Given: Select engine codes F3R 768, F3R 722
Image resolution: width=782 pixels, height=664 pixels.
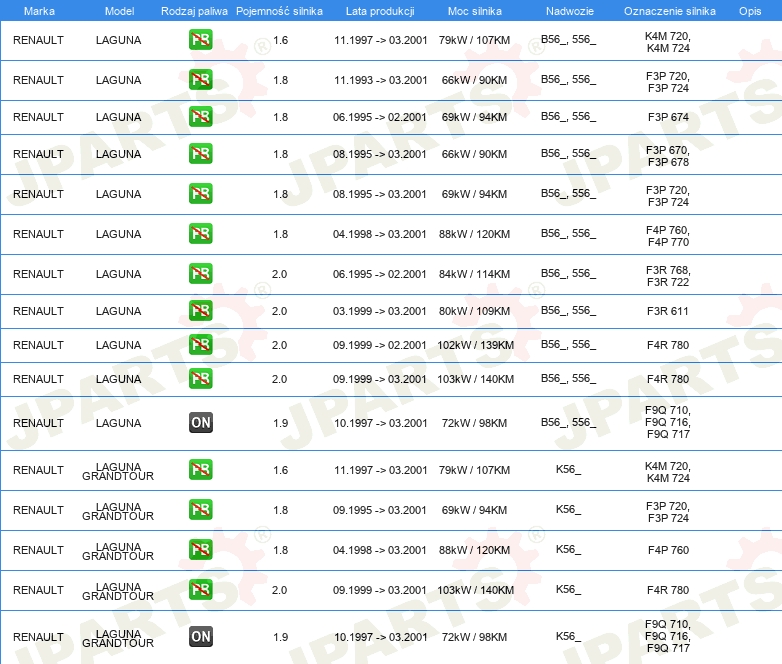Looking at the screenshot, I should tap(668, 276).
